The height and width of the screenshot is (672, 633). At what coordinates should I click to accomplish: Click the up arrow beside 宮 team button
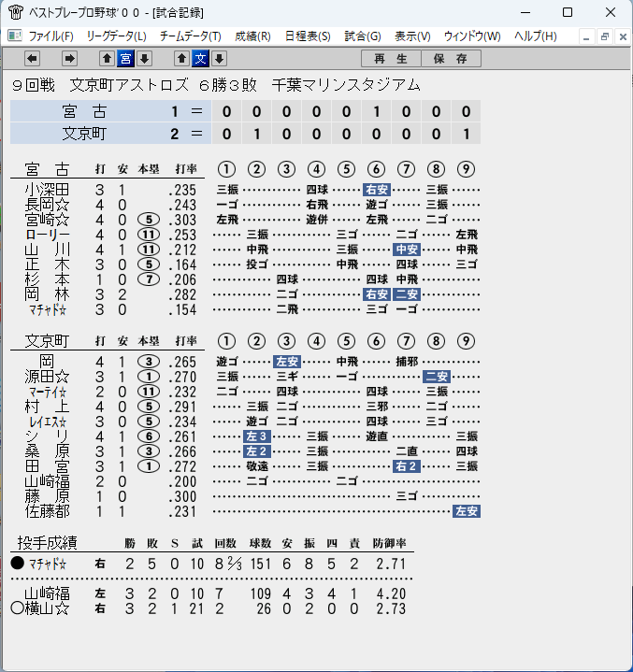click(108, 58)
